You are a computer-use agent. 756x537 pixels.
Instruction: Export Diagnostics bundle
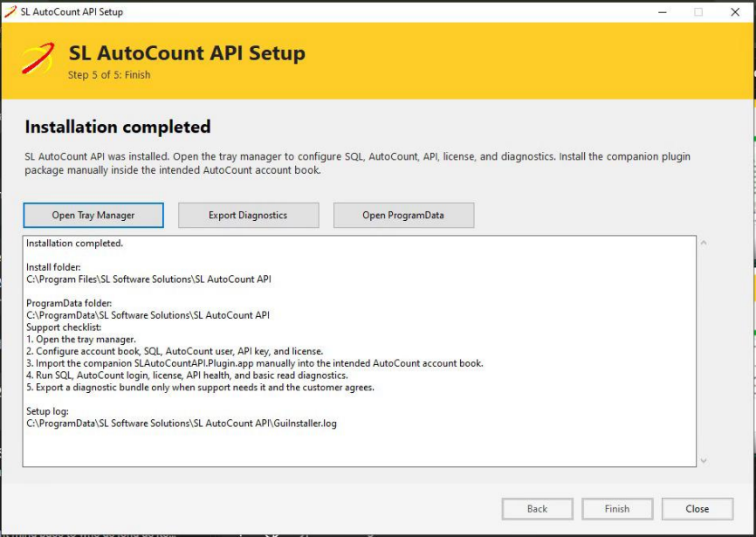(x=248, y=215)
